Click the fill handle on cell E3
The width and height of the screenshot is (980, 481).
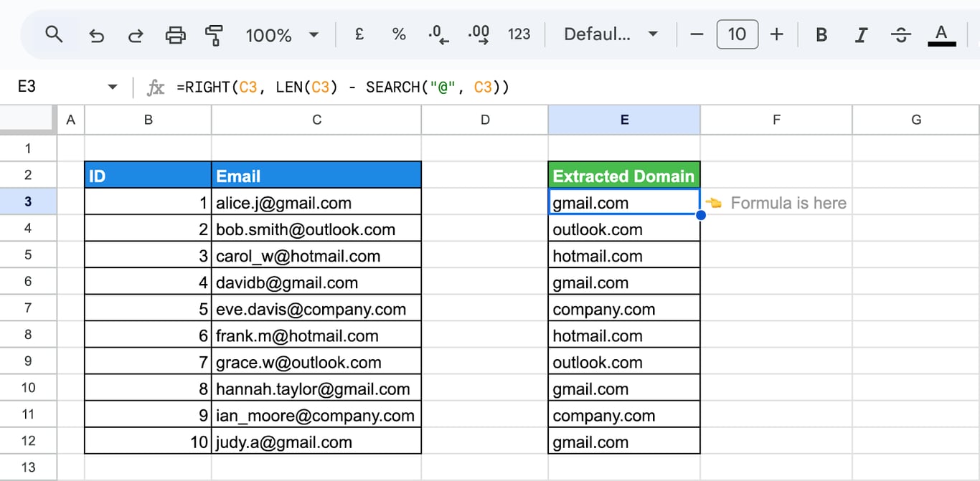click(x=700, y=215)
